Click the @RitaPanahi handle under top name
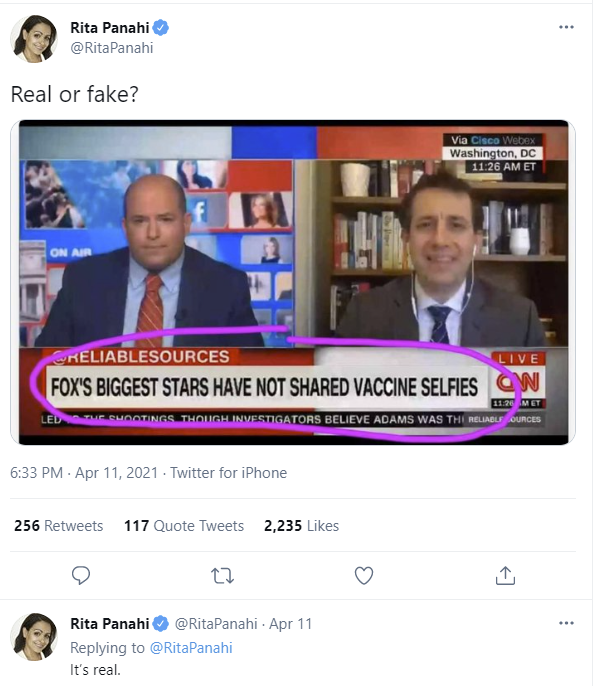 pyautogui.click(x=112, y=48)
